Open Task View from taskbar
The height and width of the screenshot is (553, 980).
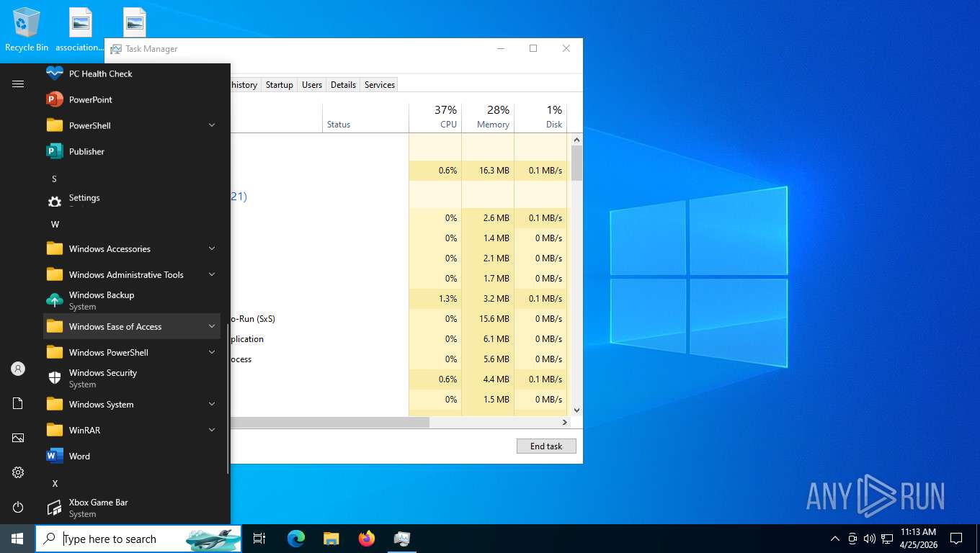259,539
